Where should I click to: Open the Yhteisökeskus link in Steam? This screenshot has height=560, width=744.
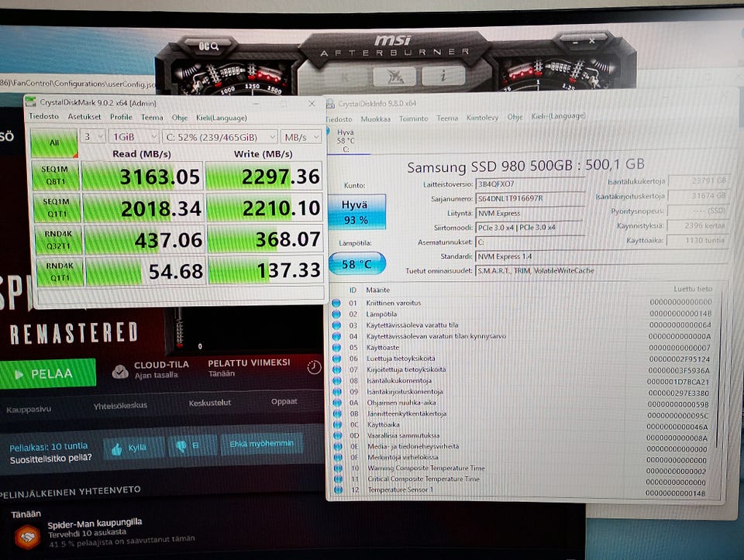point(120,405)
